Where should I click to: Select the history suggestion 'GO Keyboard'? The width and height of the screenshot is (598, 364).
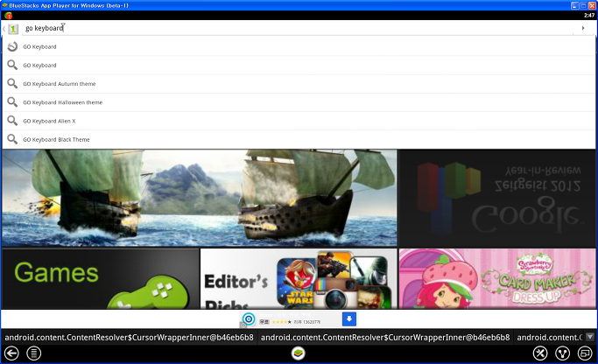point(299,46)
